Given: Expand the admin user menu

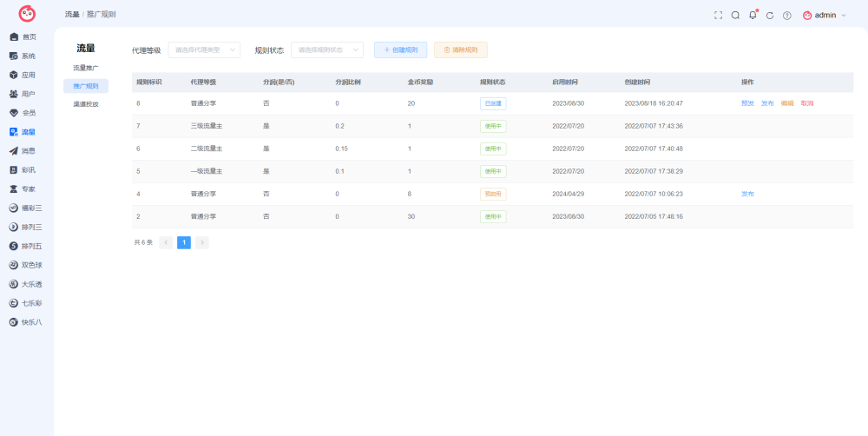Looking at the screenshot, I should [825, 16].
